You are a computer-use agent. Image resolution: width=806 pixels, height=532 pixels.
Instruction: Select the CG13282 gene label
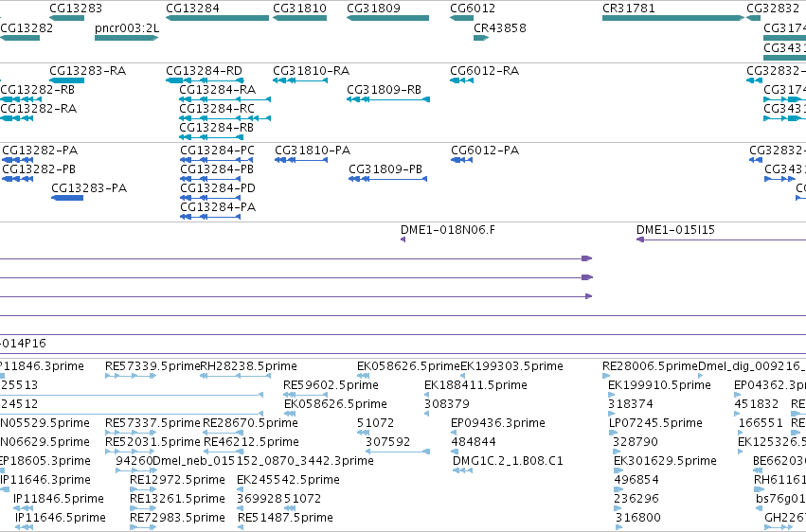(x=27, y=27)
